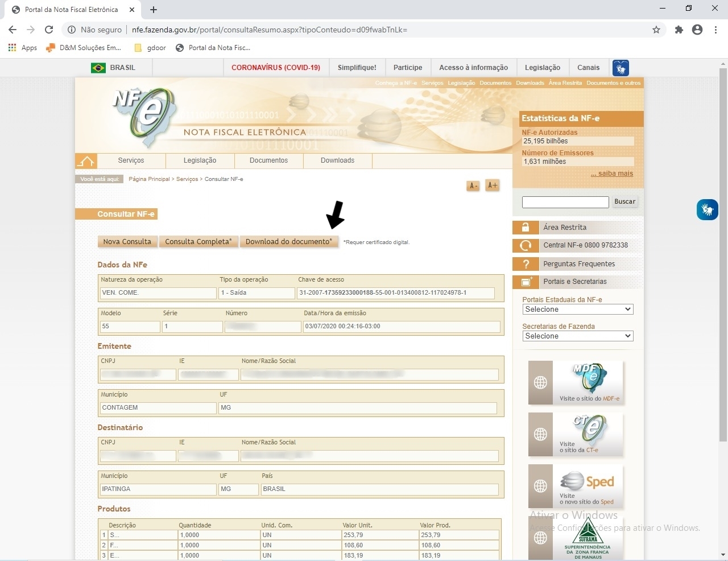
Task: Click the search input field
Action: click(565, 202)
